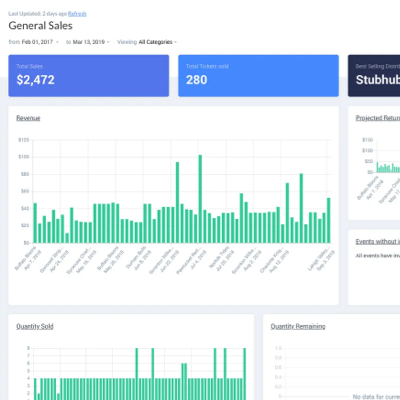400x400 pixels.
Task: Click the 8 label on Quantity Sold axis
Action: [x=29, y=348]
